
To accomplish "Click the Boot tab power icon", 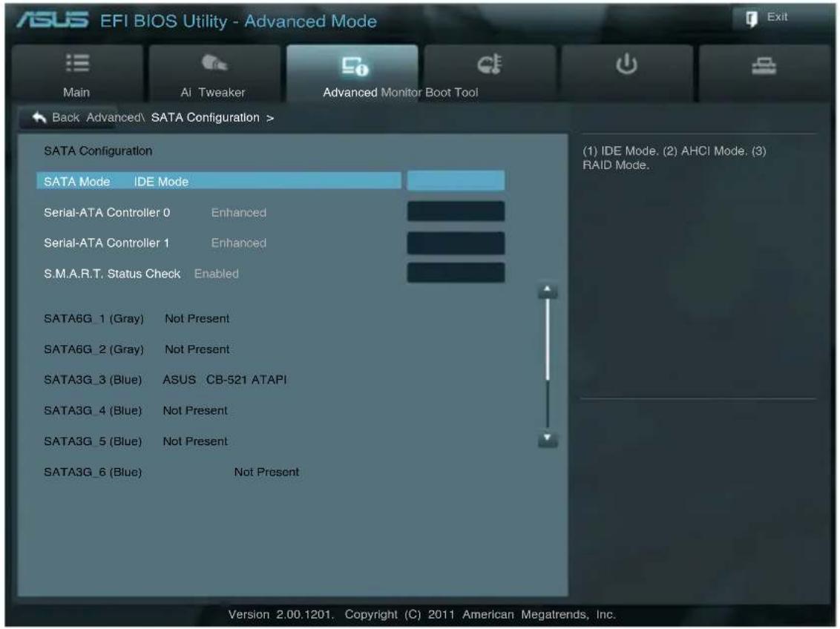I will (626, 65).
